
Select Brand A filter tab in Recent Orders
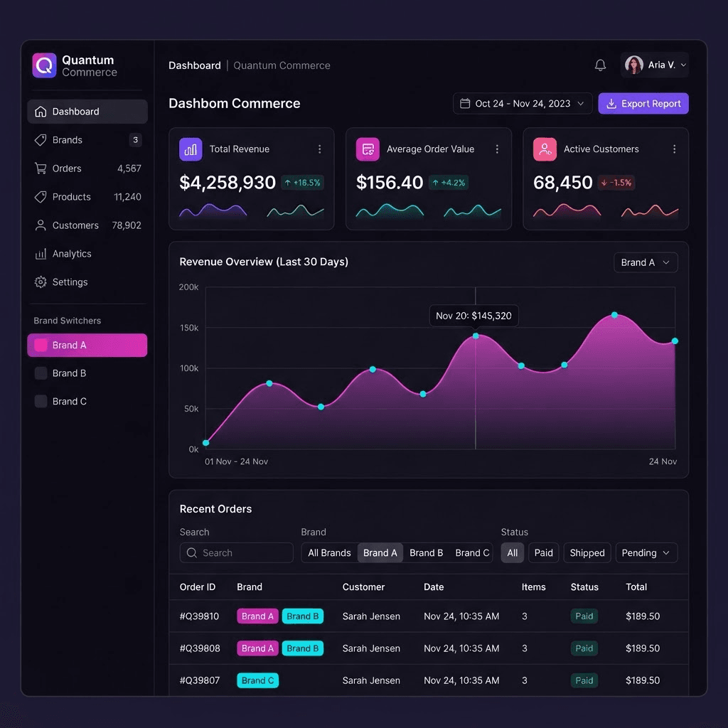tap(380, 552)
